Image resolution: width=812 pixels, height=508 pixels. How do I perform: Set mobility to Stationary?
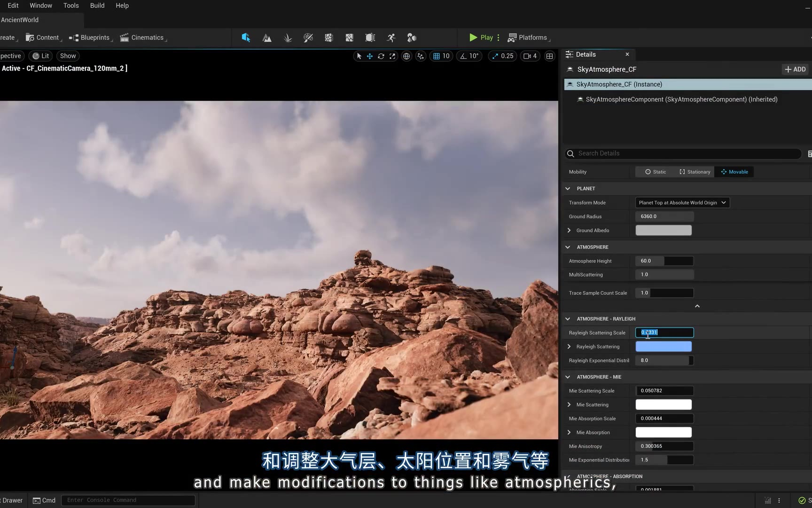coord(695,172)
